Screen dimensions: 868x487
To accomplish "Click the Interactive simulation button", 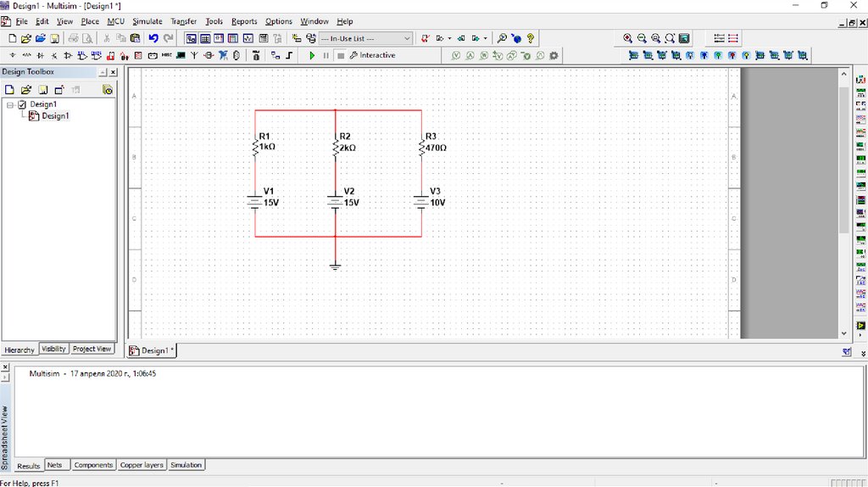I will [x=372, y=56].
